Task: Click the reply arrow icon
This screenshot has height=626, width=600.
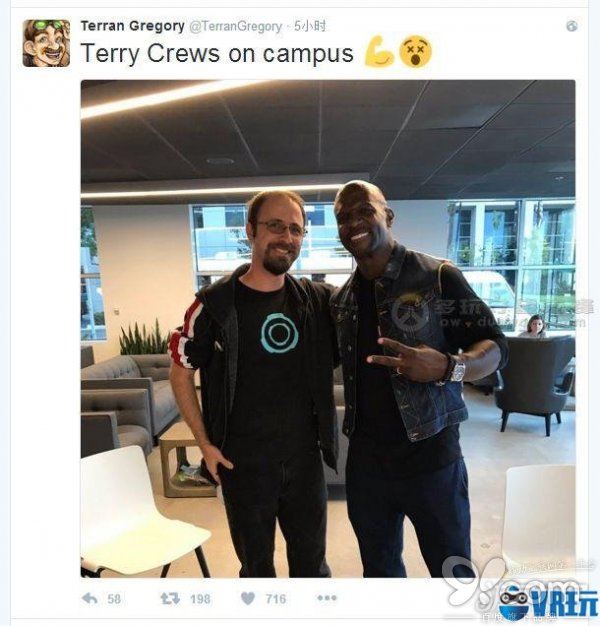Action: point(89,598)
